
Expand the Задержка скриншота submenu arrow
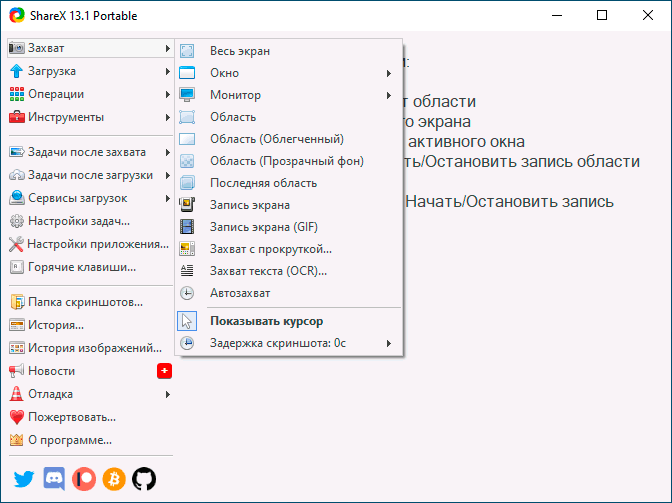pyautogui.click(x=389, y=343)
